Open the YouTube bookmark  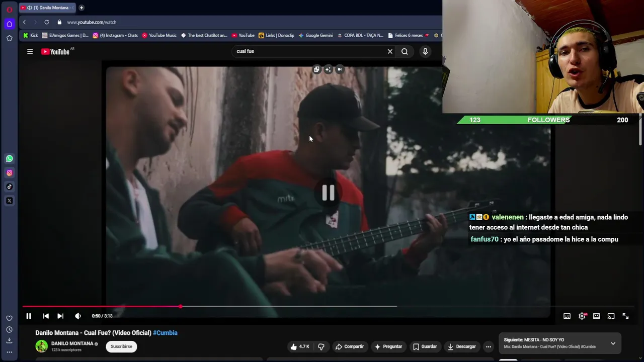(243, 35)
